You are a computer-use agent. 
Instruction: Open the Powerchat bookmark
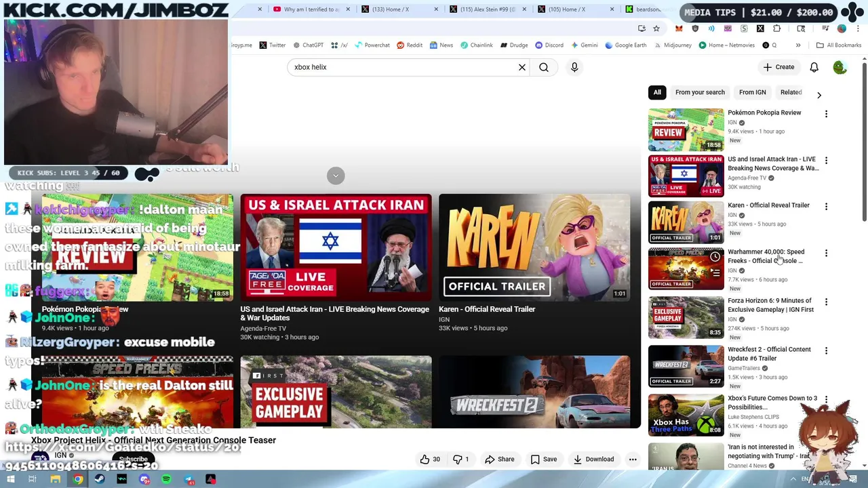click(x=372, y=45)
